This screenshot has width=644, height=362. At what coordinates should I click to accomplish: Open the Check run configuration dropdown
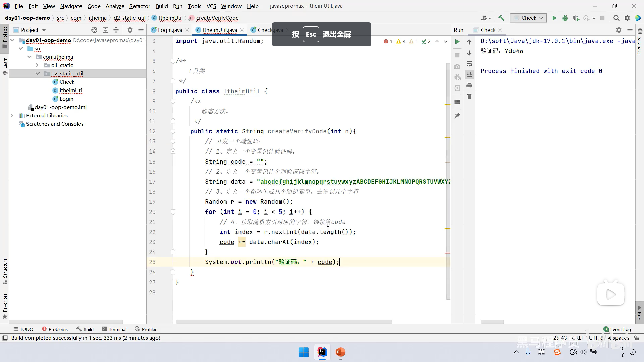[x=528, y=18]
